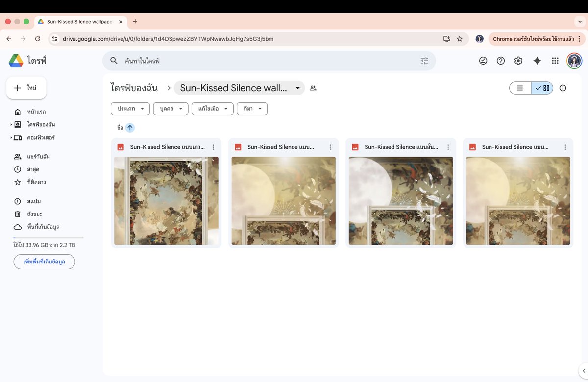Open more actions for Sun-Kissed Silence แบบยาว
The image size is (588, 382).
pos(213,147)
